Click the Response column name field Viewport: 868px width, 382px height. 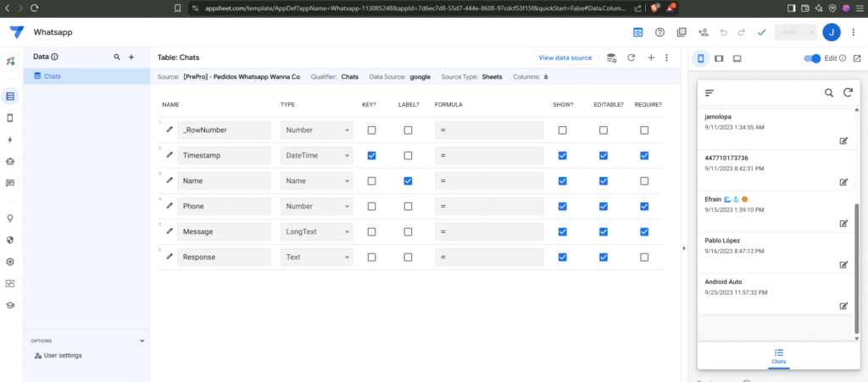pyautogui.click(x=224, y=257)
